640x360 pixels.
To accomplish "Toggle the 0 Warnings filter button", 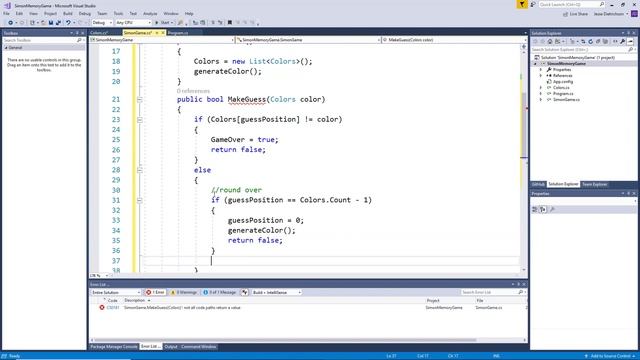I will click(184, 292).
